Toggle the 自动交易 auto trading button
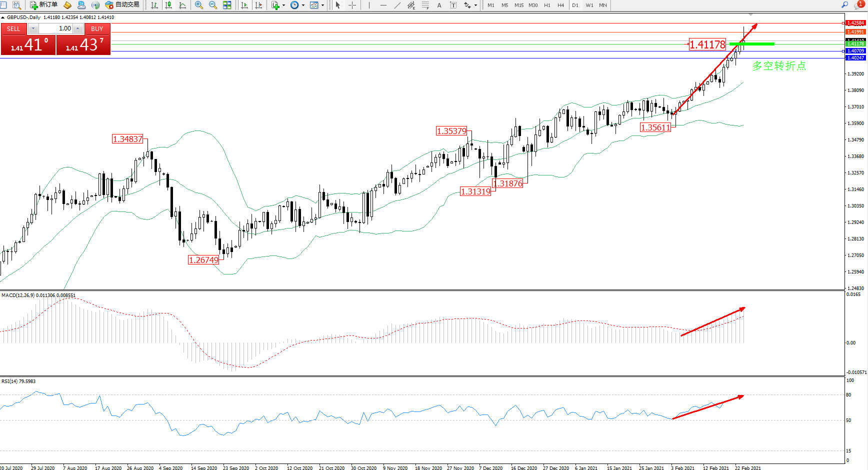This screenshot has height=470, width=868. point(122,5)
